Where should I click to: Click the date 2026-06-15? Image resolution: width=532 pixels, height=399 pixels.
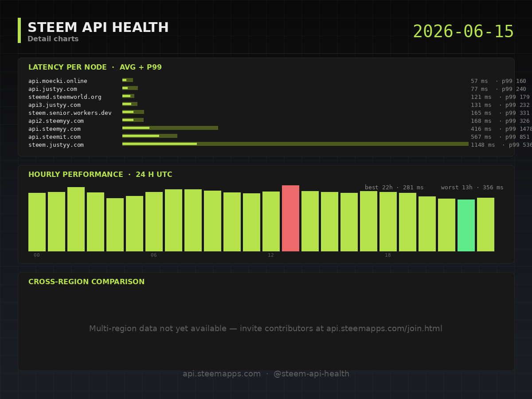pyautogui.click(x=463, y=32)
